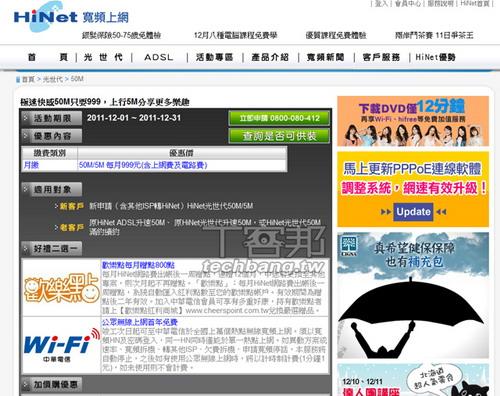Open 產品介紹 menu item
This screenshot has height=396, width=500.
pyautogui.click(x=270, y=57)
